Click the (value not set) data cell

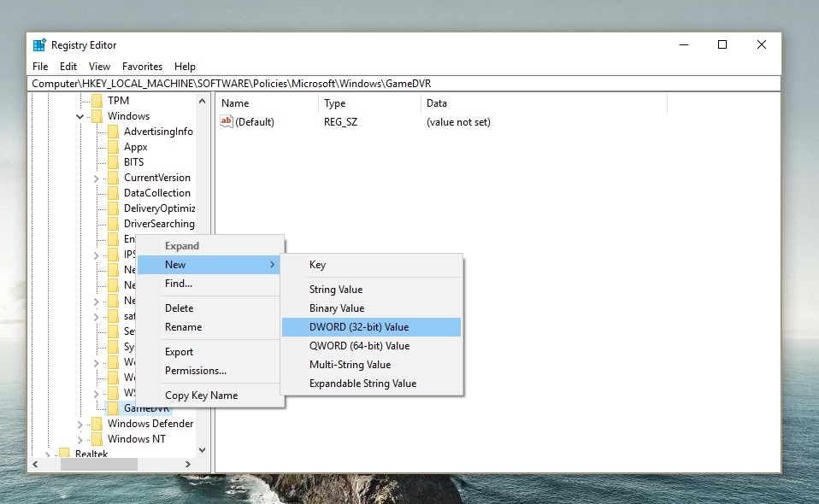click(458, 121)
